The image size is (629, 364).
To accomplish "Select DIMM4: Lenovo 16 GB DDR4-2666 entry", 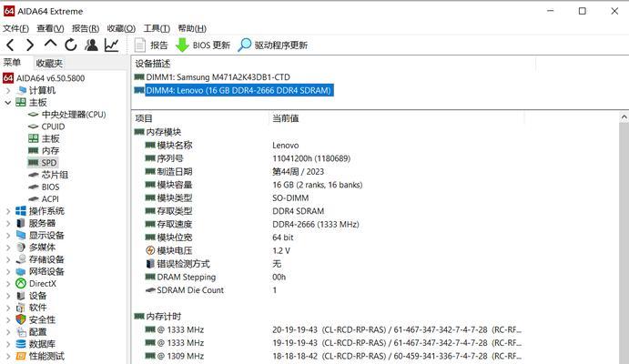I will pos(233,90).
